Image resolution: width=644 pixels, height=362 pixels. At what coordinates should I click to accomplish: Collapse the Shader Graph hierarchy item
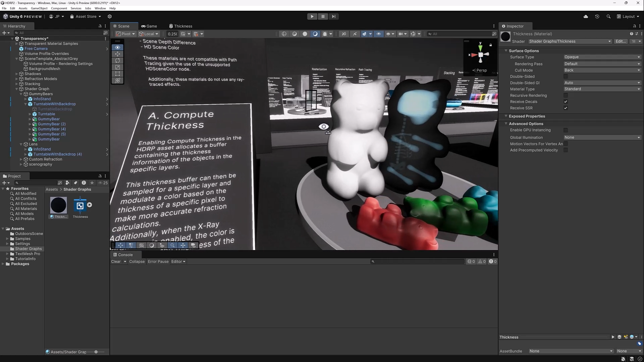click(17, 89)
